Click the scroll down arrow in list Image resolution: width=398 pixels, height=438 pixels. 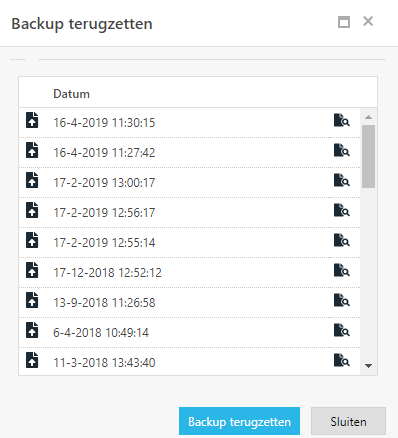pyautogui.click(x=368, y=366)
